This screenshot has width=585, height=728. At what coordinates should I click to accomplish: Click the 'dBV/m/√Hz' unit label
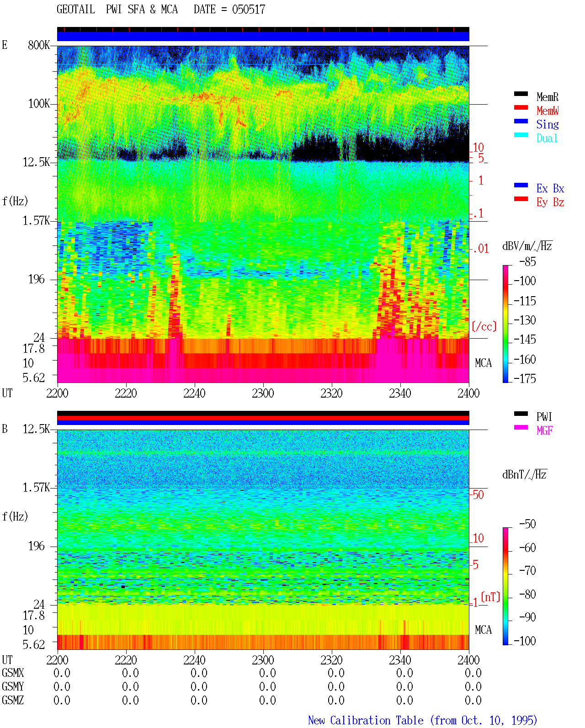click(527, 246)
